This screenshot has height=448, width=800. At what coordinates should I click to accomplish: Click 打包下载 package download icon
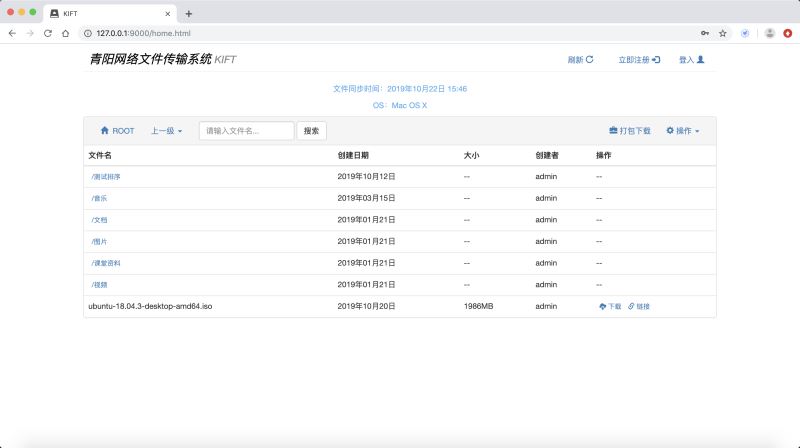click(x=613, y=131)
